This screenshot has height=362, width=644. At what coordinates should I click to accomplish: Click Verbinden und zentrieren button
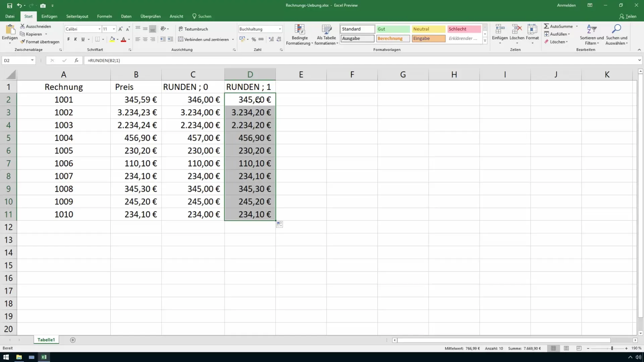tap(205, 39)
